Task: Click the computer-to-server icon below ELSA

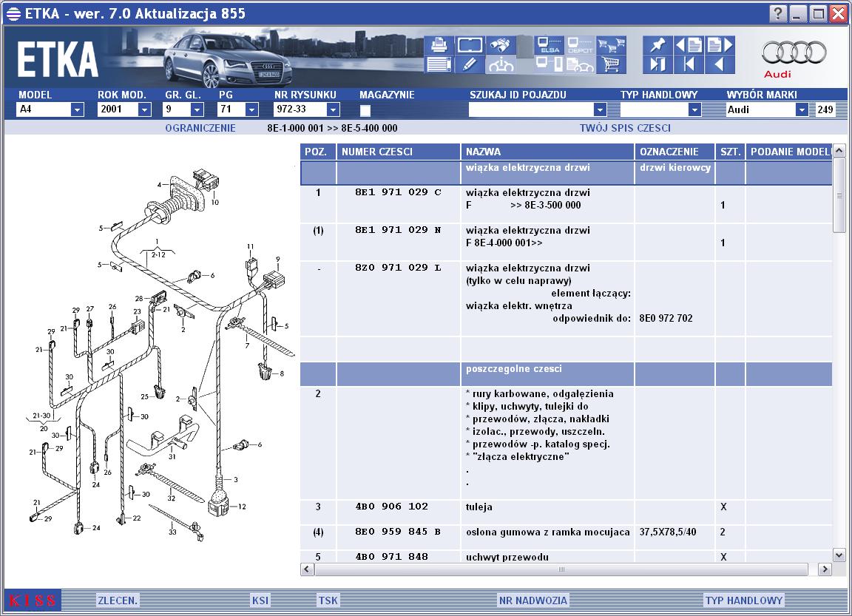Action: (x=549, y=64)
